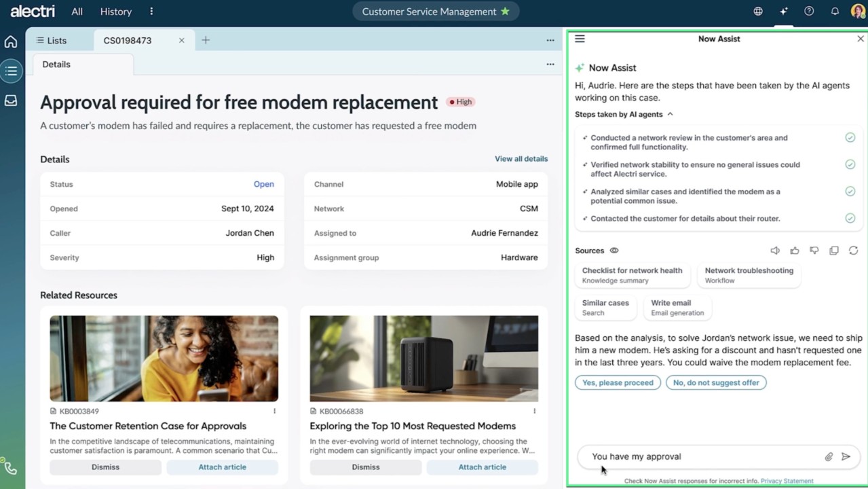Click the attachment paperclip icon
The width and height of the screenshot is (868, 489).
[x=829, y=457]
